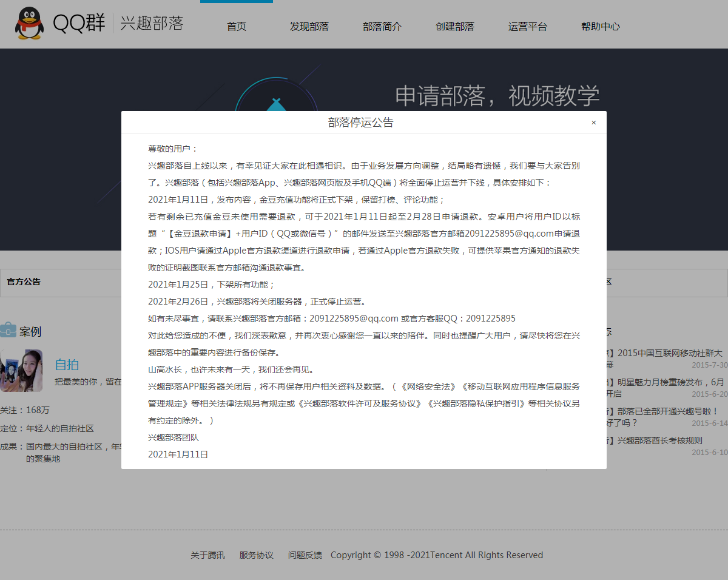Open the 部落简介 navigation item
The height and width of the screenshot is (580, 728).
pos(382,27)
